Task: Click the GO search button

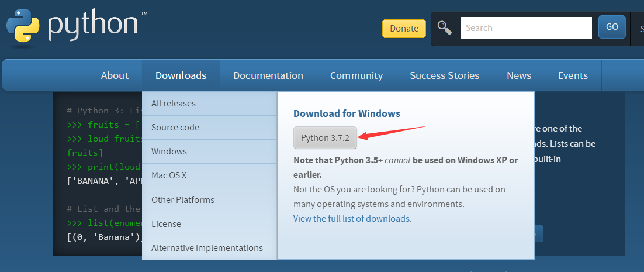Action: tap(612, 27)
